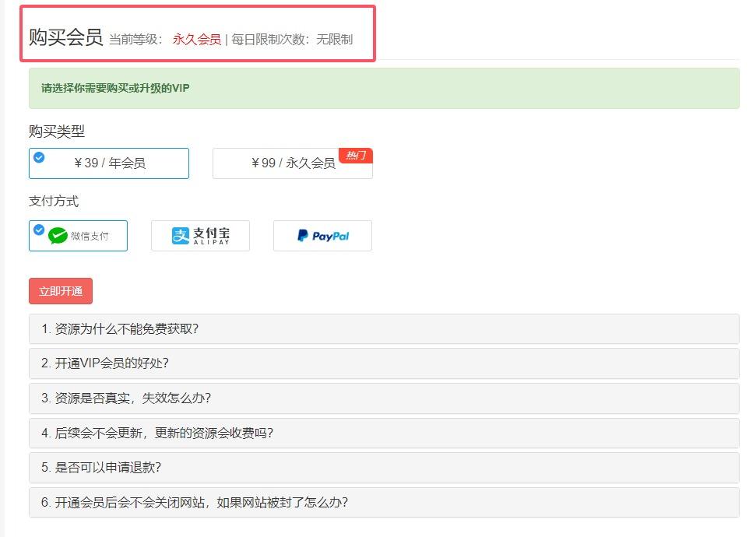Expand FAQ 6 开通会员后会不会关闭网站
Image resolution: width=756 pixels, height=537 pixels.
pyautogui.click(x=384, y=502)
